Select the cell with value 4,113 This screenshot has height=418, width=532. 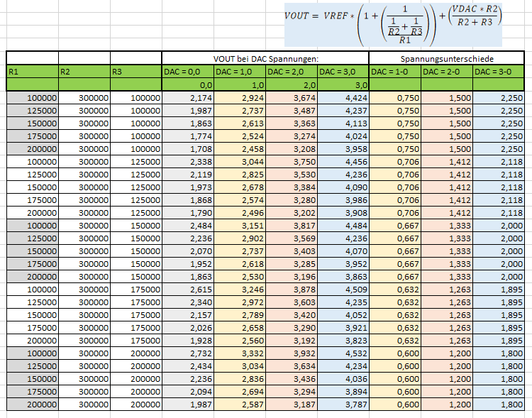tap(343, 123)
